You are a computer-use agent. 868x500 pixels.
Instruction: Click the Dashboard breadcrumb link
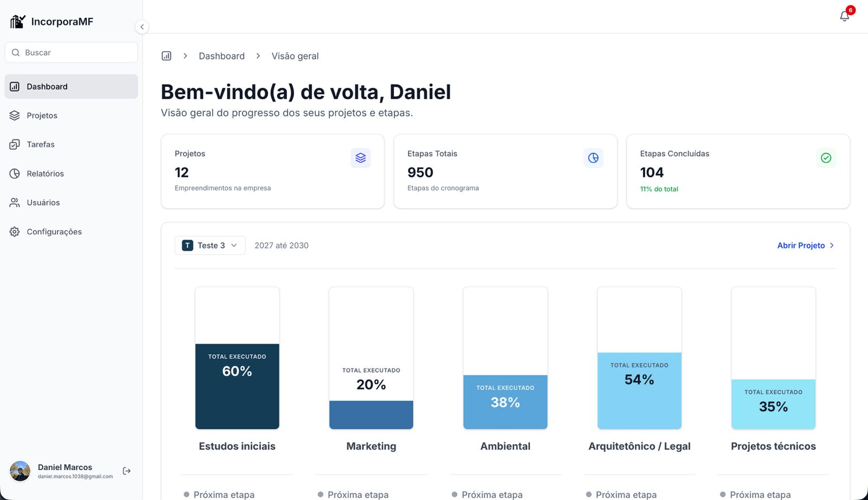point(221,56)
